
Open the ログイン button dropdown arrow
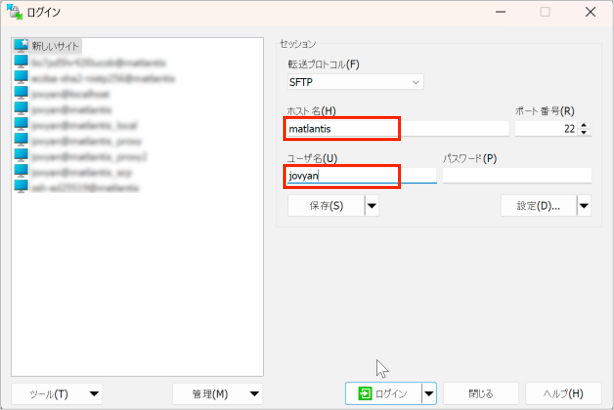point(429,394)
